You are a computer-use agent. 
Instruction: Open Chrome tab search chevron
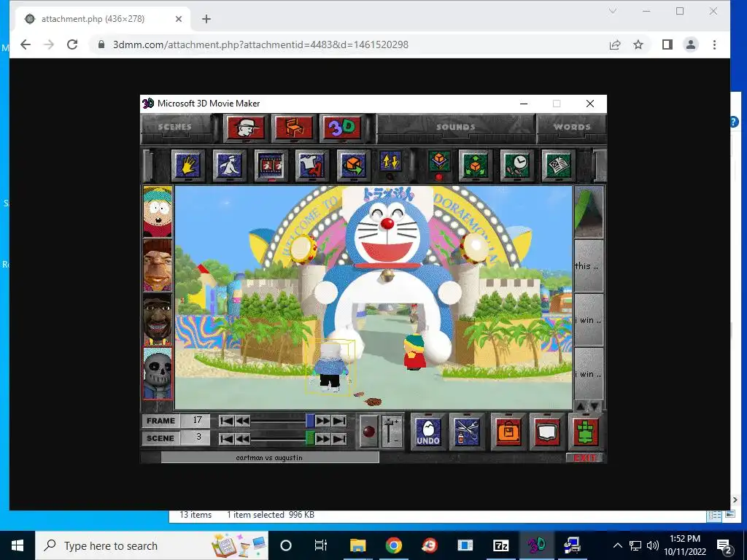point(613,11)
